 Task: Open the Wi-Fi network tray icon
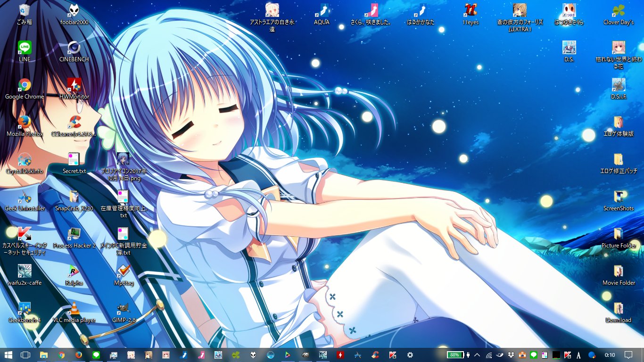pos(489,354)
